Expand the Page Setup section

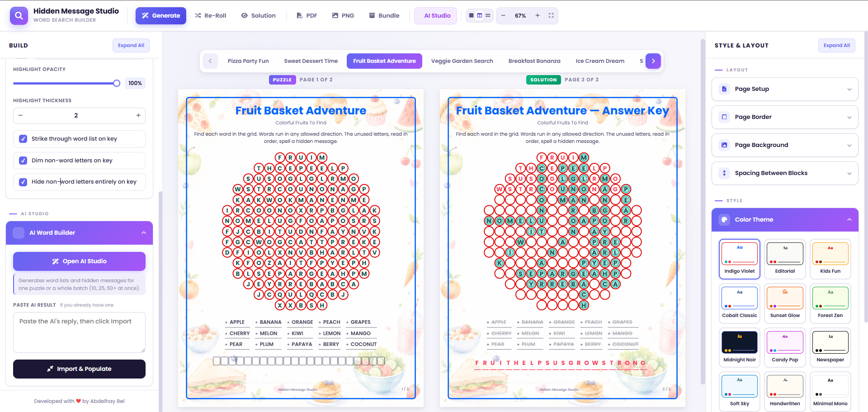click(x=785, y=89)
